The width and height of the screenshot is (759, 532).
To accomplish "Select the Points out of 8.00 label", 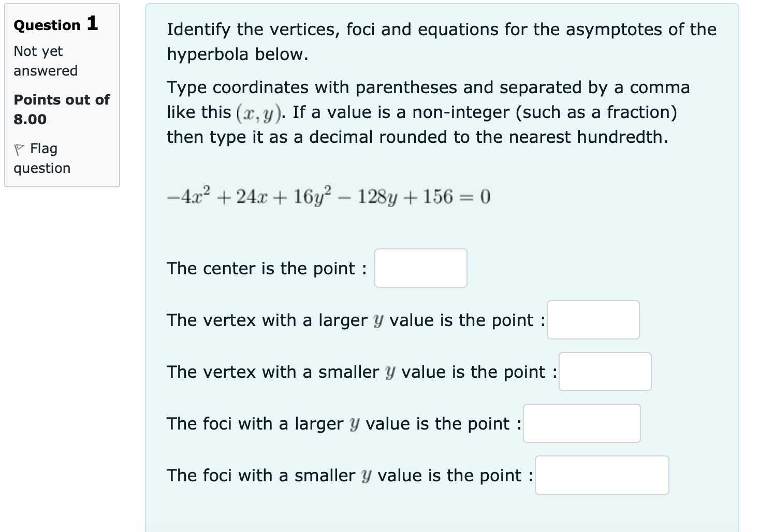I will click(x=61, y=109).
